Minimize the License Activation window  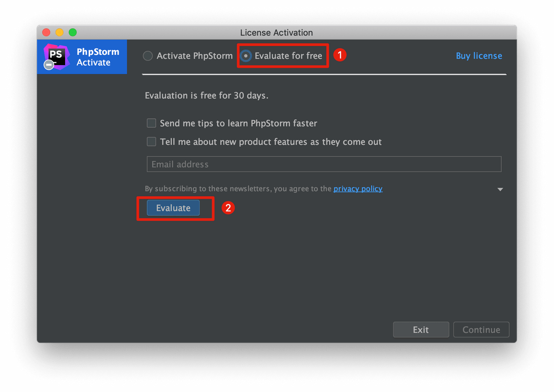point(60,32)
